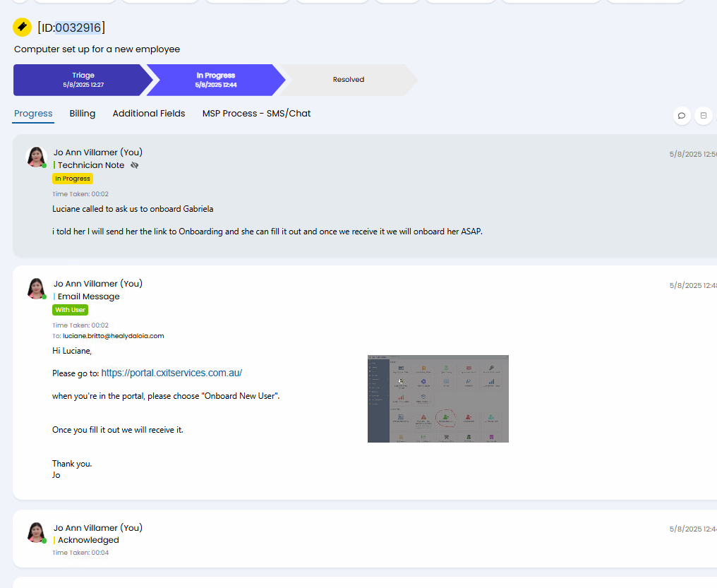The height and width of the screenshot is (588, 717).
Task: Click avatar on the Email Message entry
Action: [36, 289]
